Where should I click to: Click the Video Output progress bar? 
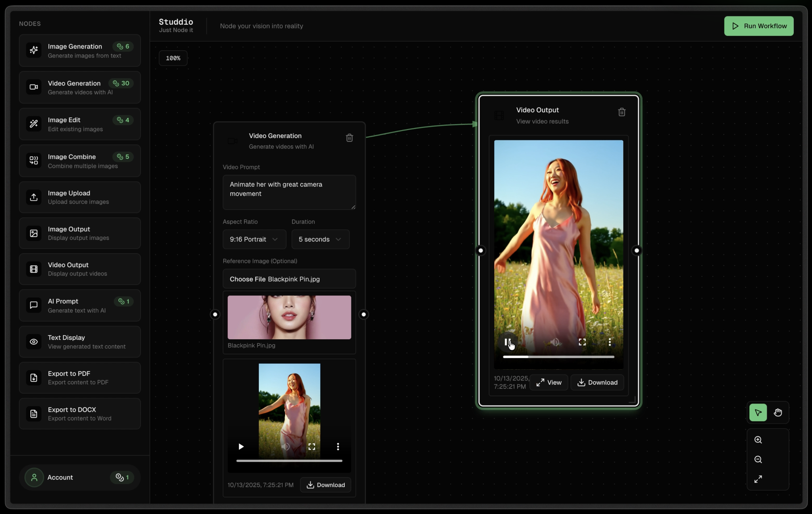tap(558, 357)
